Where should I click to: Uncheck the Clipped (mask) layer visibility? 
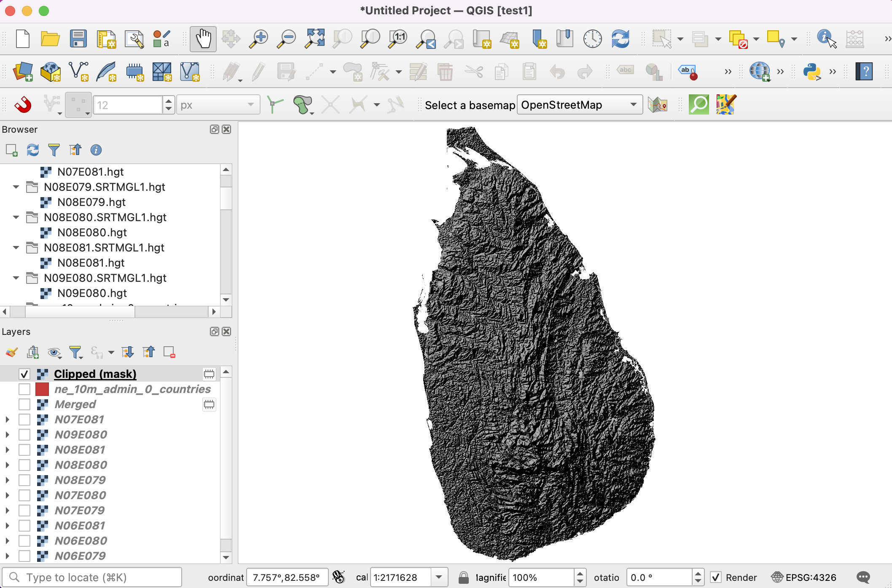coord(24,374)
